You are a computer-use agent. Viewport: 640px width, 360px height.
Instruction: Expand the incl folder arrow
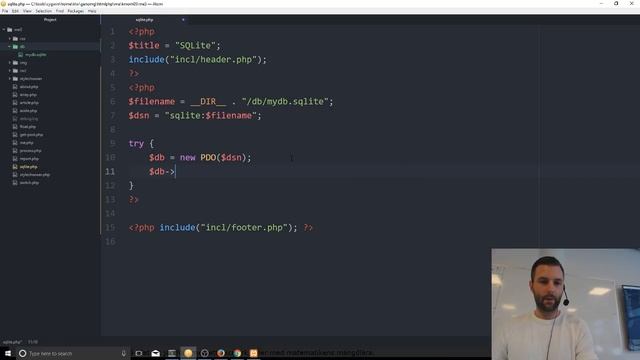click(x=10, y=71)
